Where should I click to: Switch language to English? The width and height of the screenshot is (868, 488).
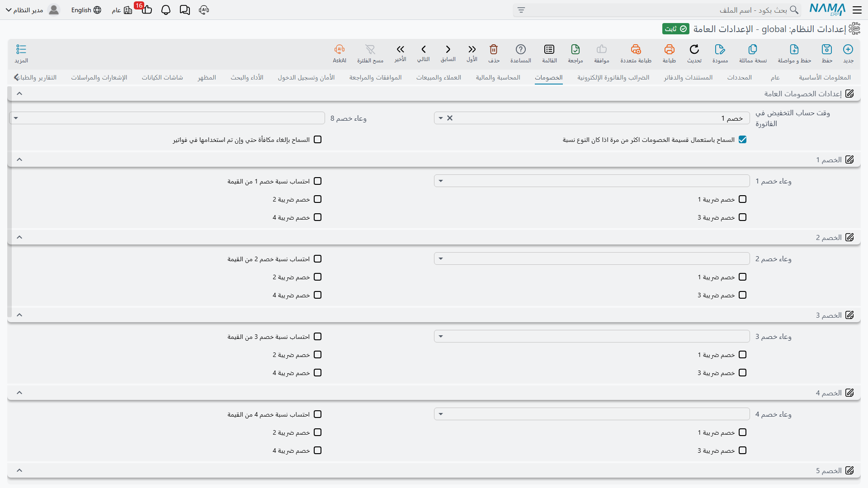click(x=86, y=10)
